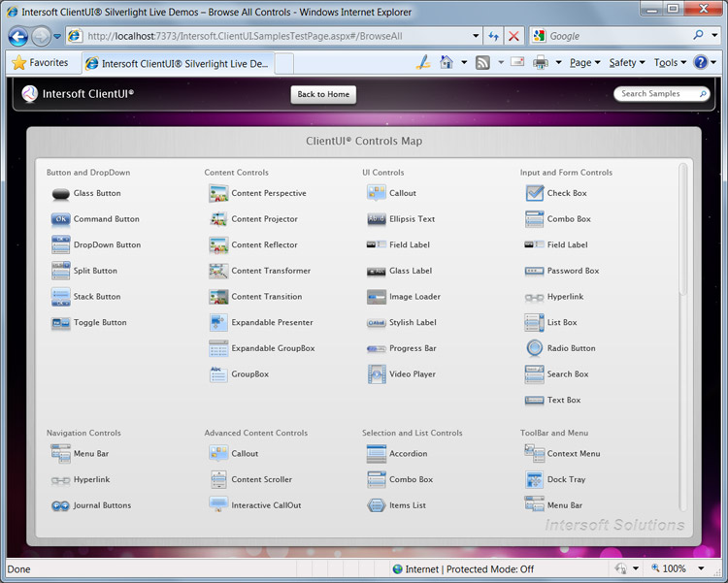Image resolution: width=728 pixels, height=583 pixels.
Task: Click the Stop loading red X
Action: (513, 36)
